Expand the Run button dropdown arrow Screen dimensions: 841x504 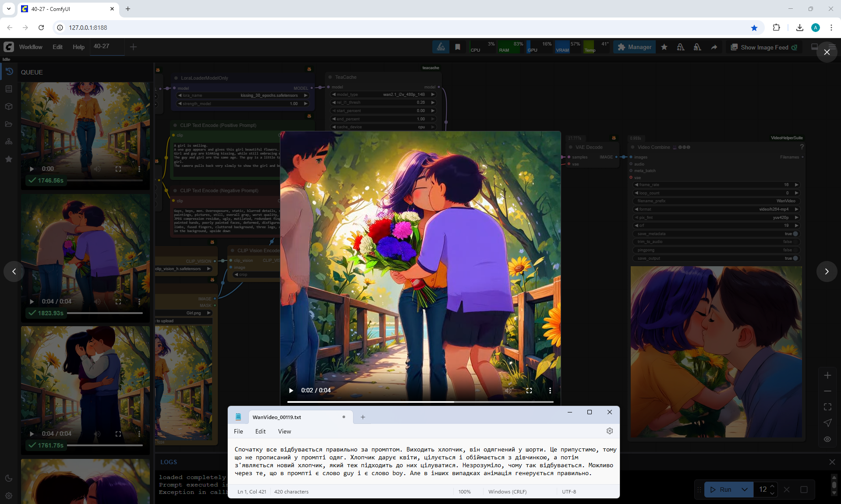pyautogui.click(x=744, y=490)
